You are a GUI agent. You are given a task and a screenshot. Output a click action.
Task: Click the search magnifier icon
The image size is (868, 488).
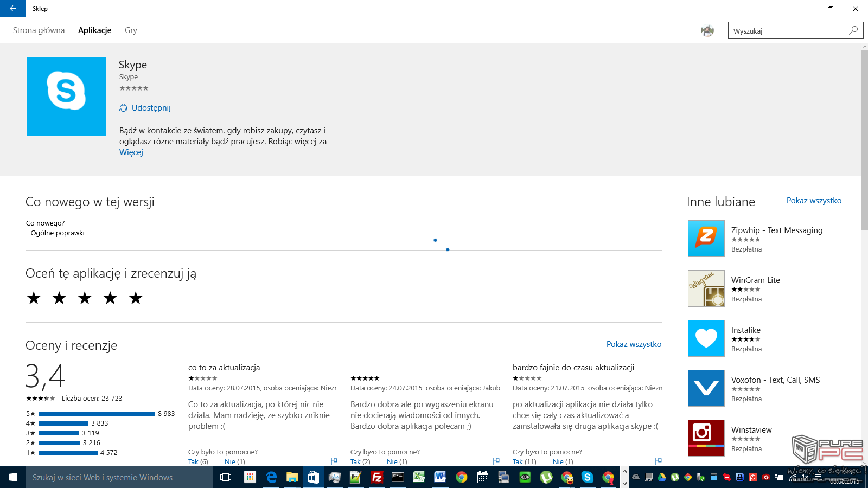tap(853, 30)
